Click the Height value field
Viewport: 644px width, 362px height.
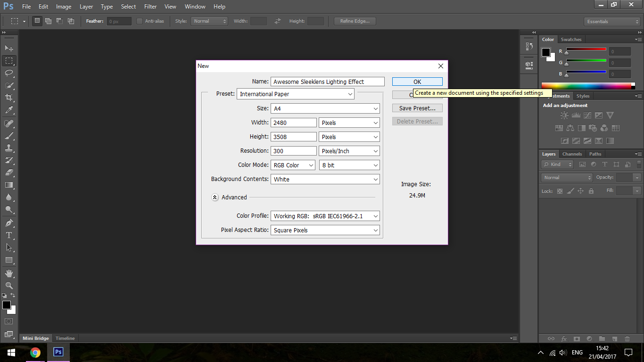point(294,137)
